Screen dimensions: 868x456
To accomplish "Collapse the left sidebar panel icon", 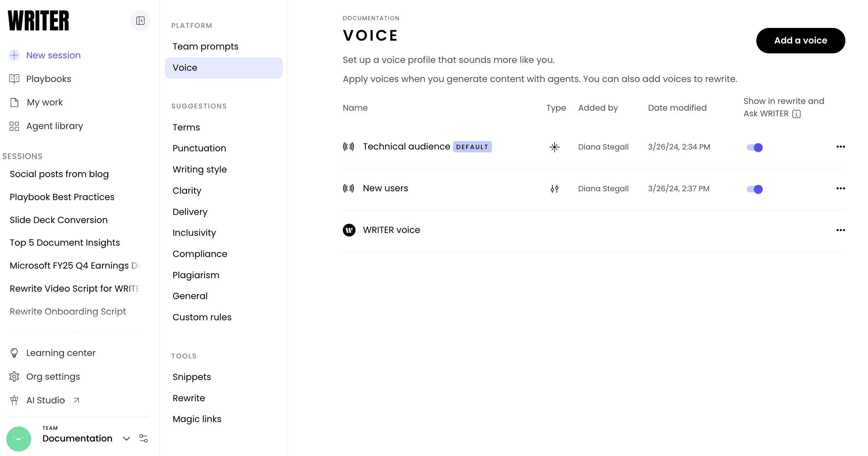I will tap(140, 21).
